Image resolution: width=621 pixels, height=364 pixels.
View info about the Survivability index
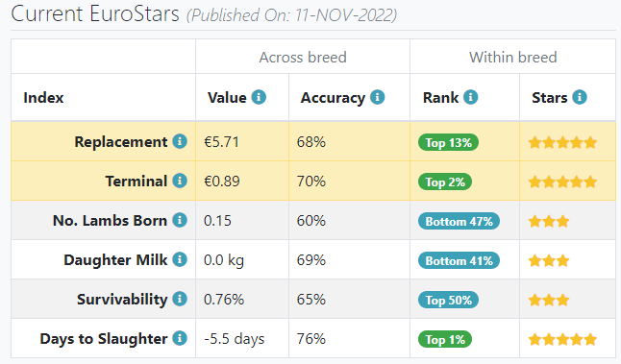click(180, 299)
